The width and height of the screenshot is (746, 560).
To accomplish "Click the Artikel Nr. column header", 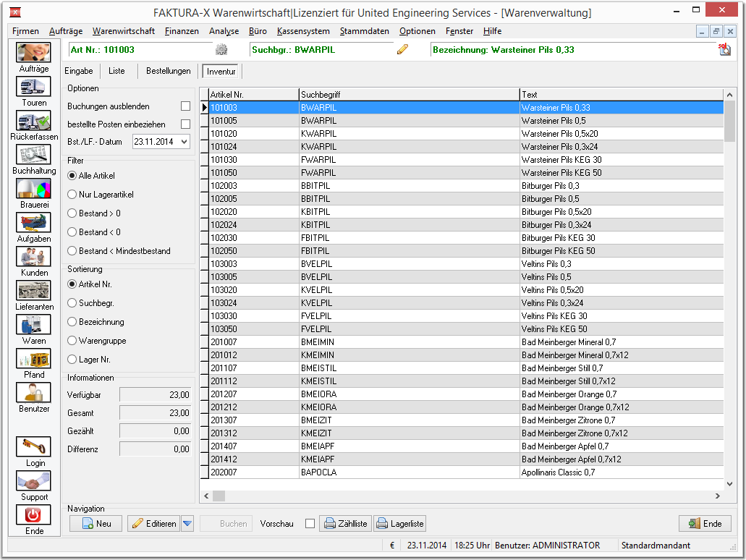I will (254, 94).
